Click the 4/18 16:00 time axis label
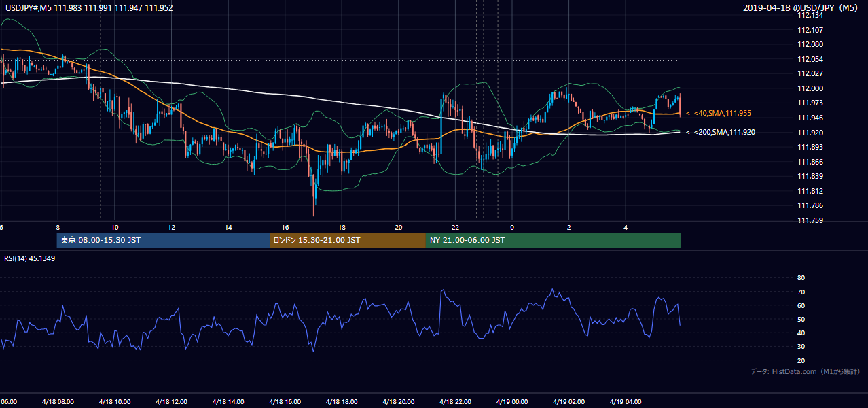Viewport: 868px width, 408px height. pyautogui.click(x=285, y=402)
